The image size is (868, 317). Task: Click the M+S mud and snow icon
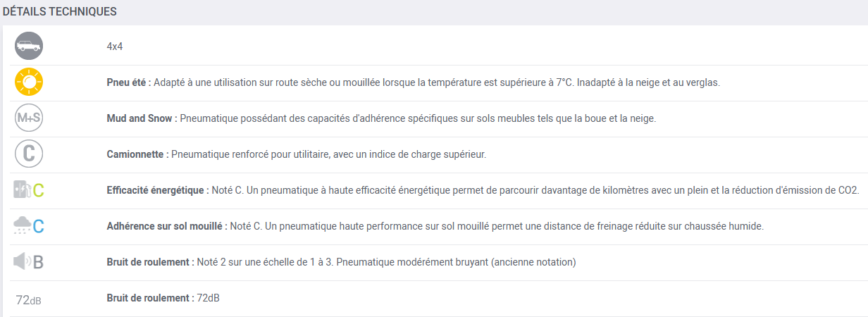coord(29,118)
